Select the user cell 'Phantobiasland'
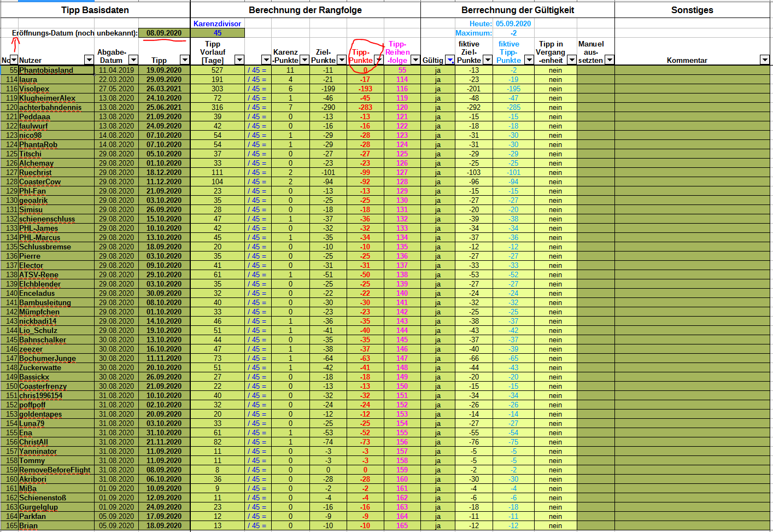The height and width of the screenshot is (532, 773). point(56,70)
